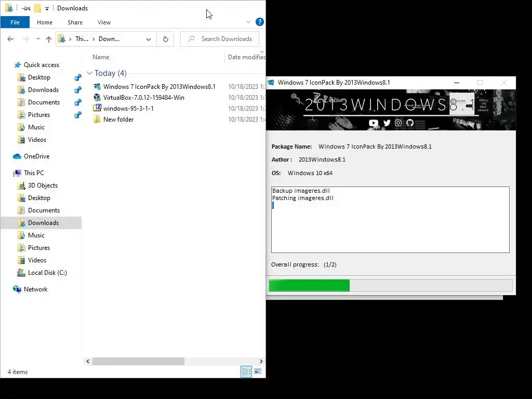
Task: Click the 'Backup imageres.dll' log line
Action: [x=301, y=191]
